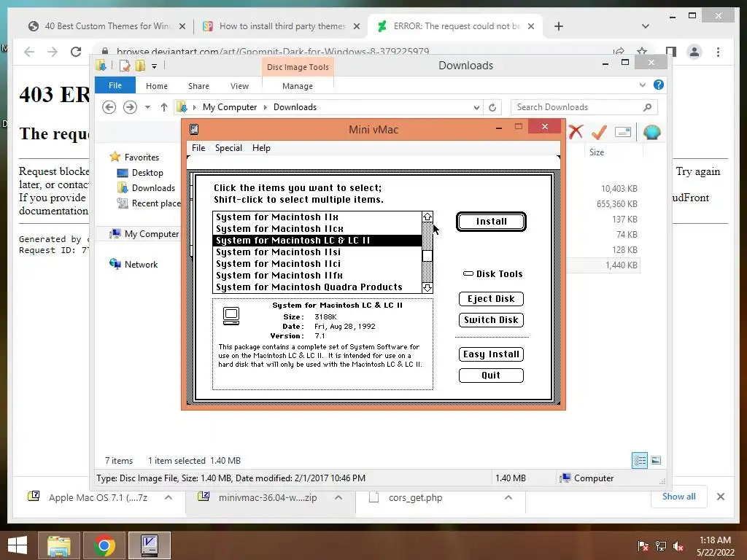Select Network in navigation pane
747x560 pixels.
pos(134,264)
